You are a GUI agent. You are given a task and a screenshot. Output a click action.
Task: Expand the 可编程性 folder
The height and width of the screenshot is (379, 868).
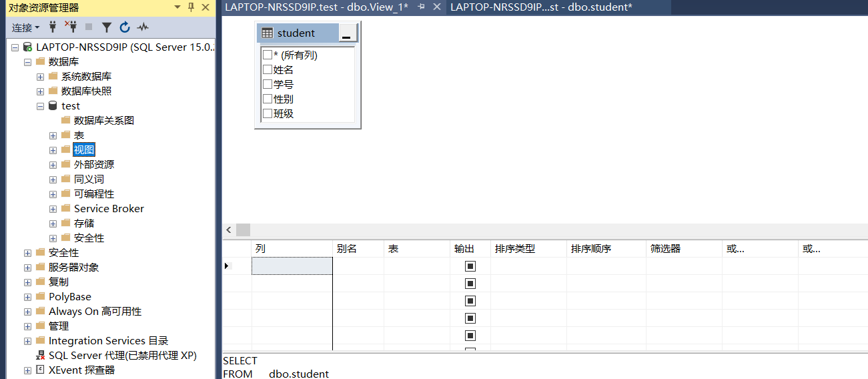coord(53,194)
